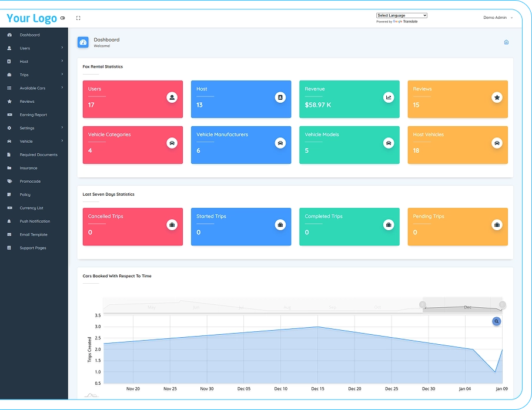The image size is (532, 410).
Task: Click the fullscreen icon in the header
Action: coord(78,18)
